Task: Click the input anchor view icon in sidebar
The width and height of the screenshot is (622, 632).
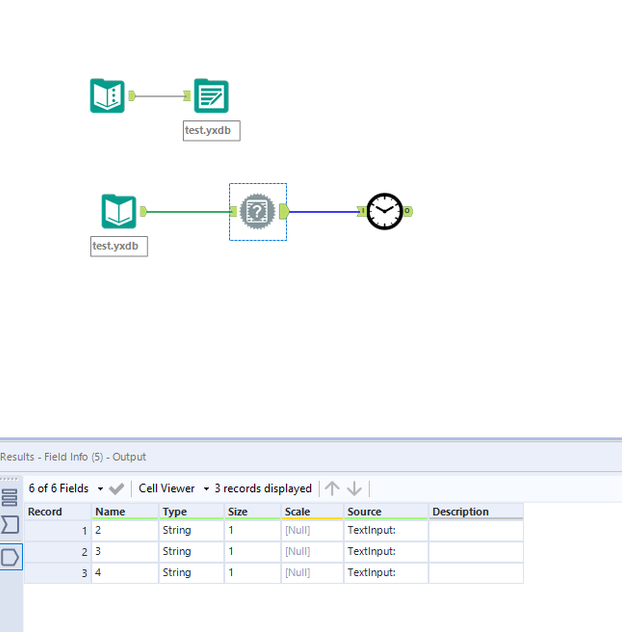Action: coord(10,525)
